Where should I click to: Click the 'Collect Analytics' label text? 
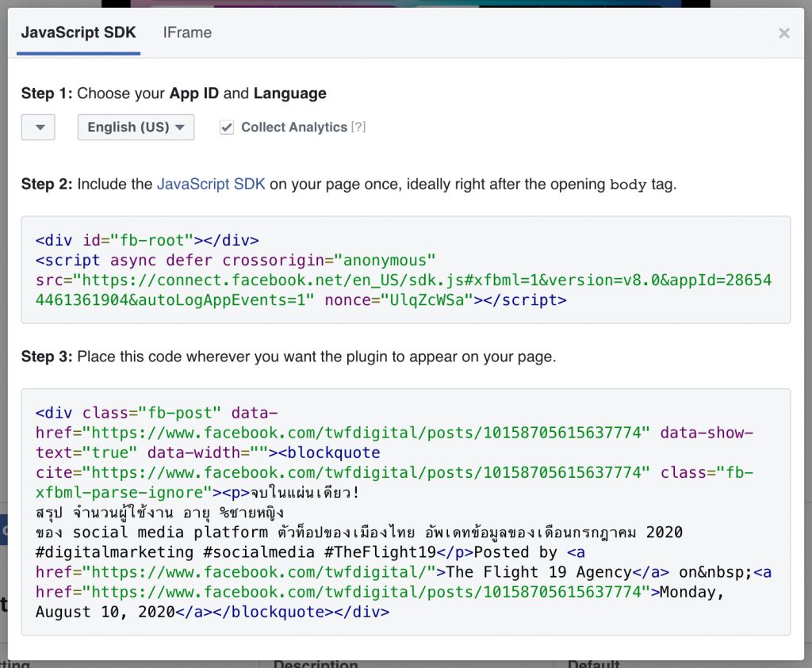[294, 128]
